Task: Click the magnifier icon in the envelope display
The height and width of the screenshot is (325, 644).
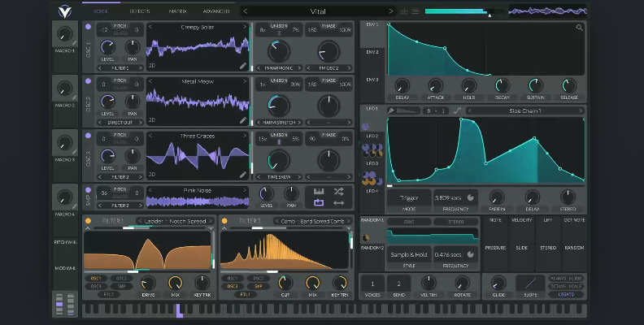Action: [579, 28]
